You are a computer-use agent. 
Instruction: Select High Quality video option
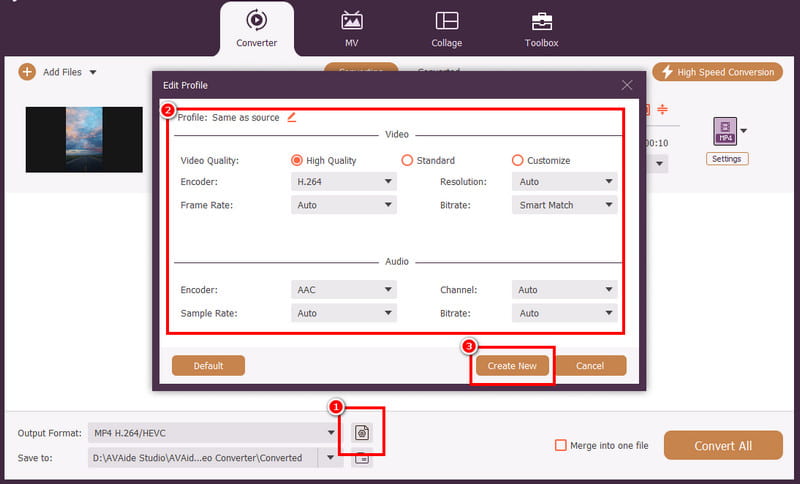coord(297,160)
